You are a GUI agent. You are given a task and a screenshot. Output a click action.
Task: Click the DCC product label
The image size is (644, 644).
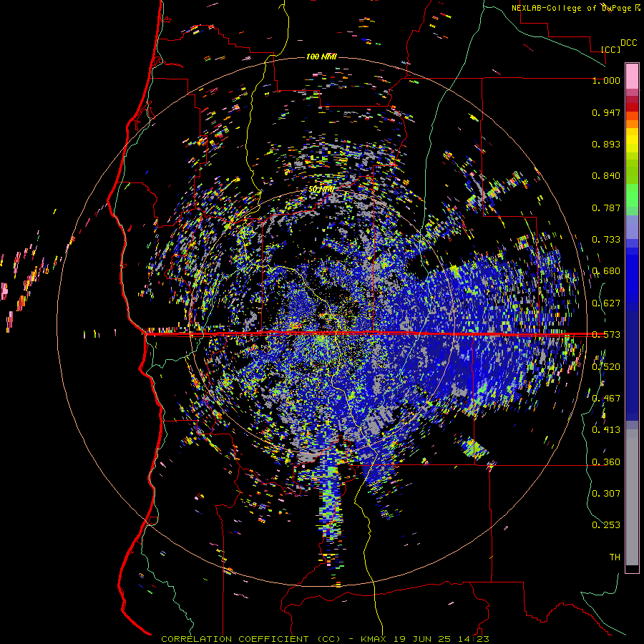628,43
